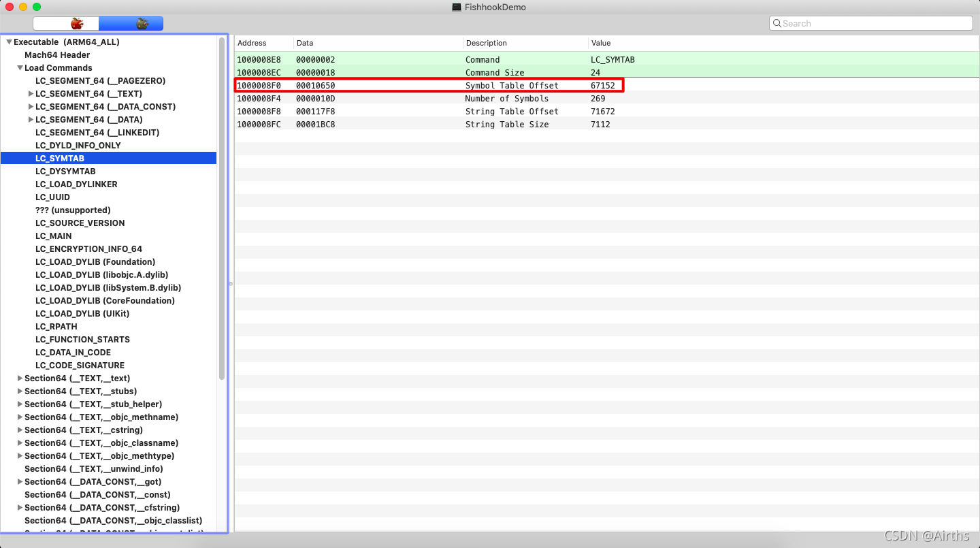Click data cell 00001BC8
Viewport: 980px width, 548px height.
point(316,125)
